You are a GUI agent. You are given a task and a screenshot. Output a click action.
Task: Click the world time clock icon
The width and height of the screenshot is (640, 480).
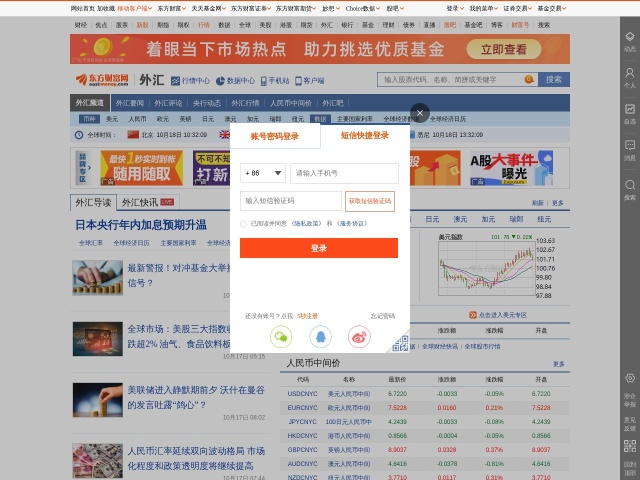pyautogui.click(x=79, y=135)
